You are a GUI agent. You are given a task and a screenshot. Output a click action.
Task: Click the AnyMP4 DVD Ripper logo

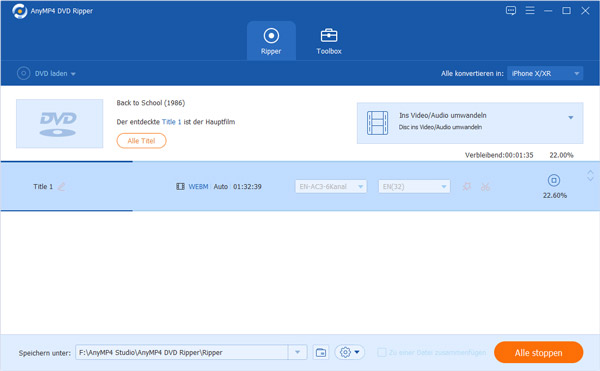coord(20,11)
